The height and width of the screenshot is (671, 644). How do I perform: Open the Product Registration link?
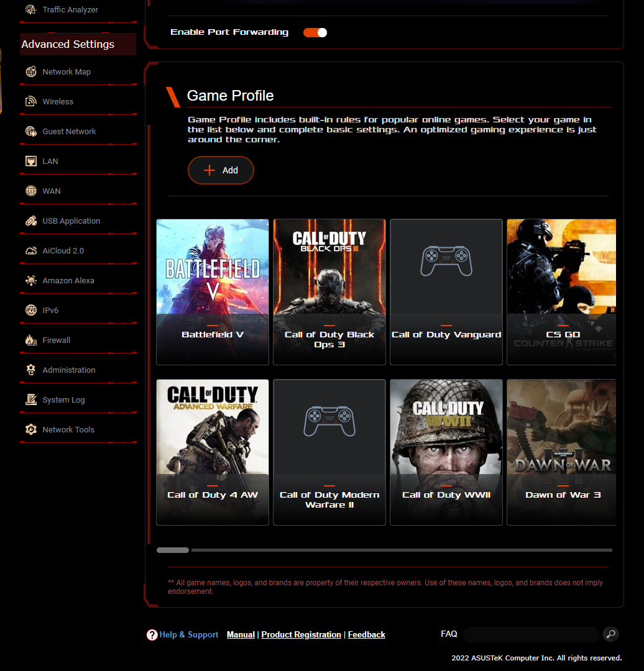(301, 634)
